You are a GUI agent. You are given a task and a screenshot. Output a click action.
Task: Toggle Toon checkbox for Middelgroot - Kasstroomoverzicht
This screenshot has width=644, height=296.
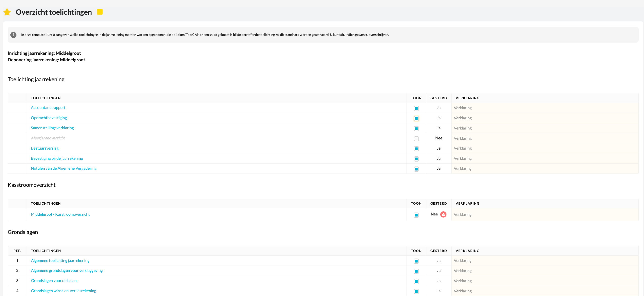point(416,215)
